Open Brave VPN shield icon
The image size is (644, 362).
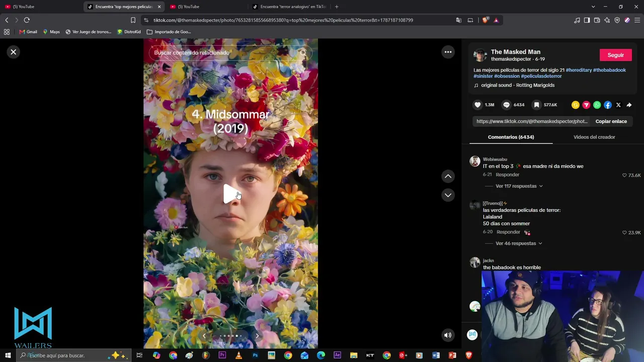(x=617, y=20)
